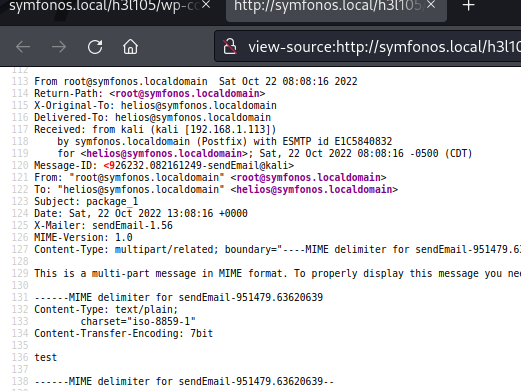The height and width of the screenshot is (391, 521).
Task: Click 'Delivered-To: helios@symfonos.localdomain' line
Action: click(x=152, y=117)
